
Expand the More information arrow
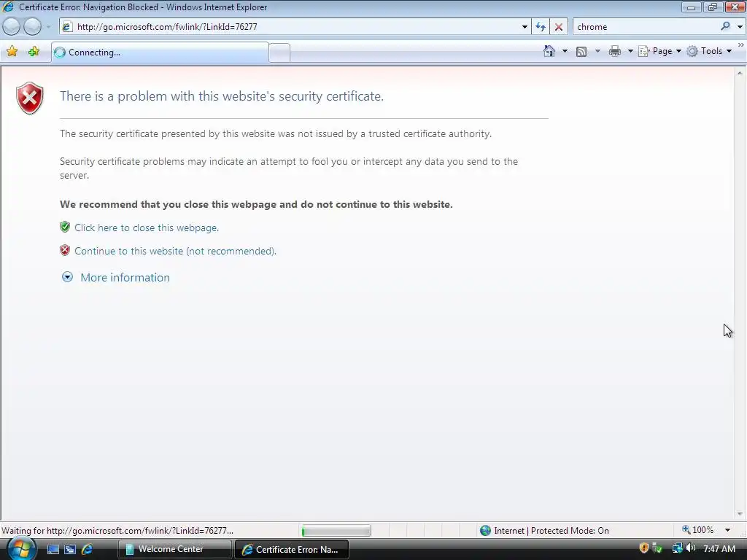pos(67,276)
